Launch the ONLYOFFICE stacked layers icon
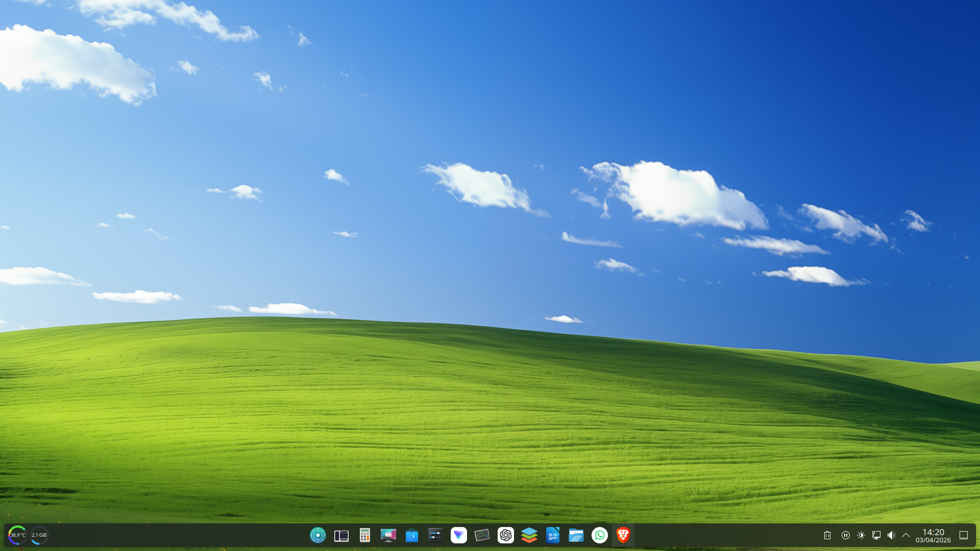 tap(529, 535)
